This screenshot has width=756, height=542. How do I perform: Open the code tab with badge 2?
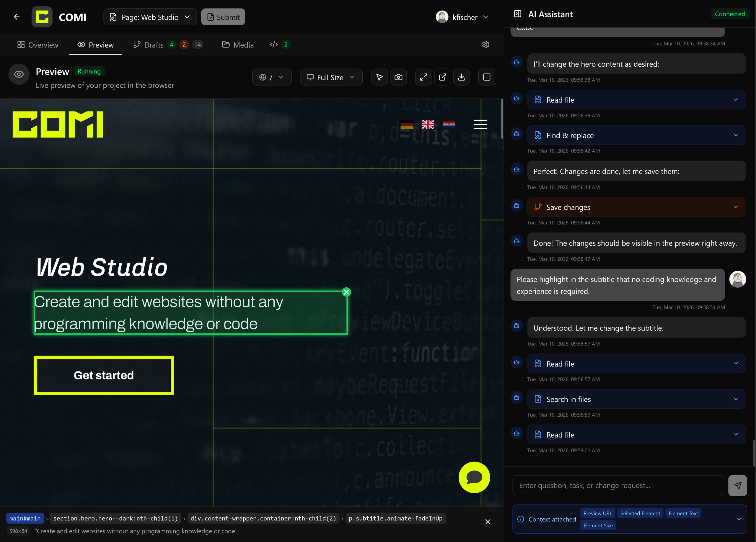pos(280,45)
